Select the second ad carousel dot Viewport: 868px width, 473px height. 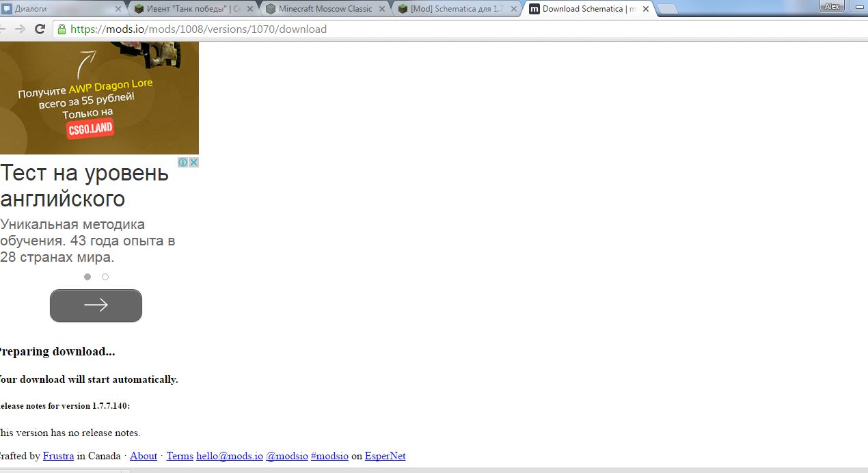pyautogui.click(x=105, y=277)
